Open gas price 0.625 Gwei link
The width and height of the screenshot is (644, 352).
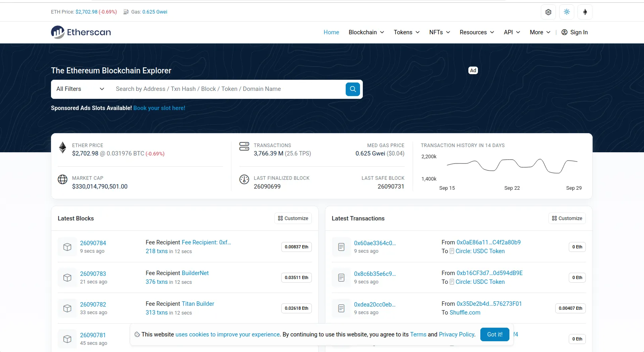pyautogui.click(x=155, y=12)
